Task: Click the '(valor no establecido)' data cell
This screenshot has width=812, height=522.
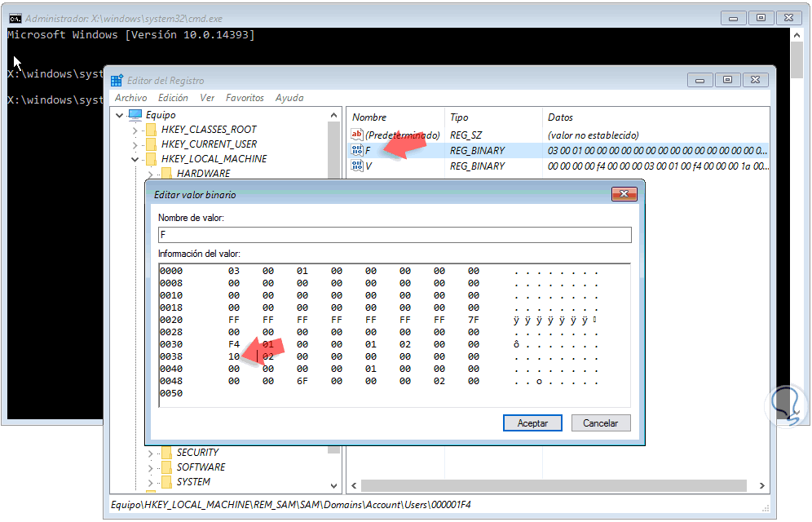Action: 593,135
